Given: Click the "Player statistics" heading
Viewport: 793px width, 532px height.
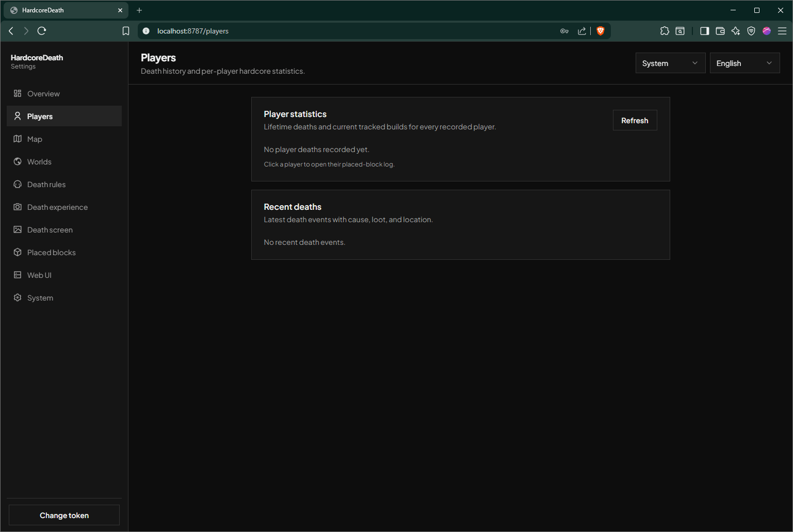Looking at the screenshot, I should click(295, 114).
